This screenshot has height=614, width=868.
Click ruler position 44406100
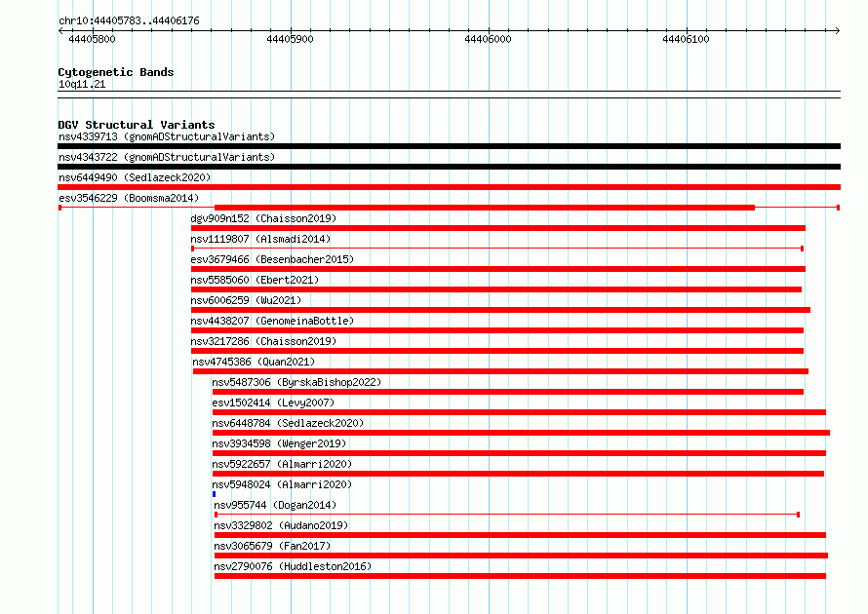click(x=686, y=39)
